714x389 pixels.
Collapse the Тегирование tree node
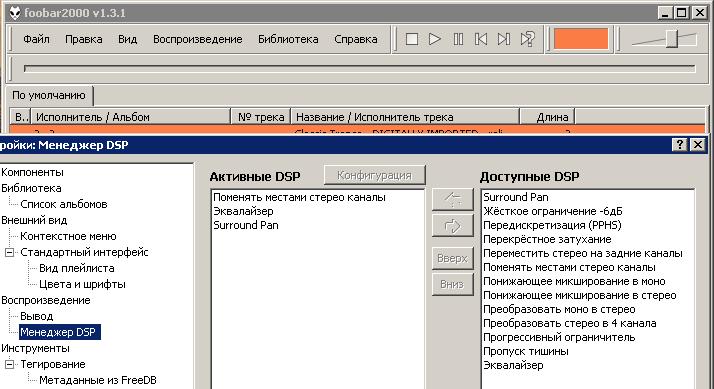pos(9,364)
